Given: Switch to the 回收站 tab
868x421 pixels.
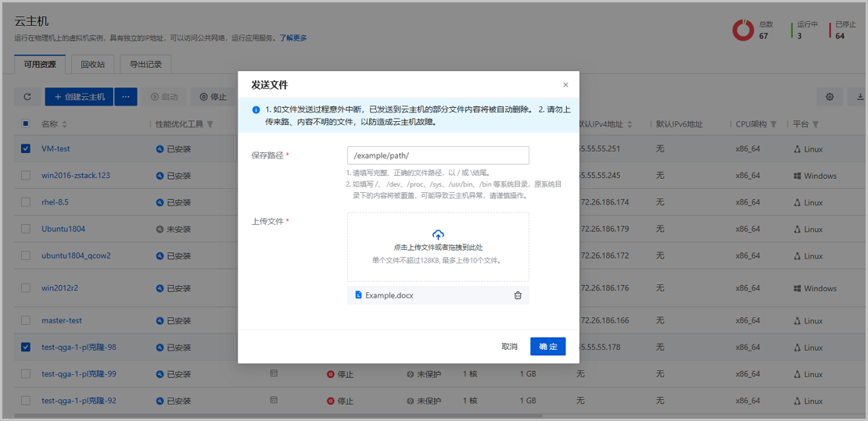Looking at the screenshot, I should 92,64.
